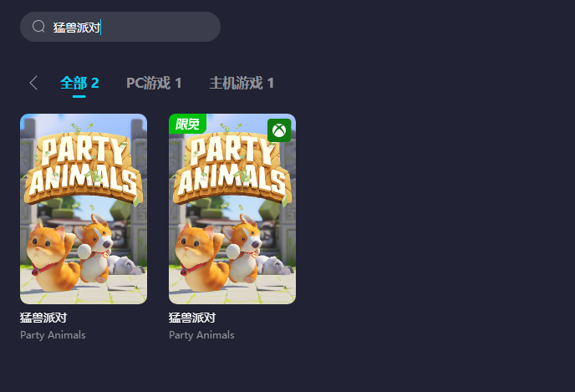Click the Xbox logo icon on the cover
The width and height of the screenshot is (575, 392).
[x=279, y=130]
